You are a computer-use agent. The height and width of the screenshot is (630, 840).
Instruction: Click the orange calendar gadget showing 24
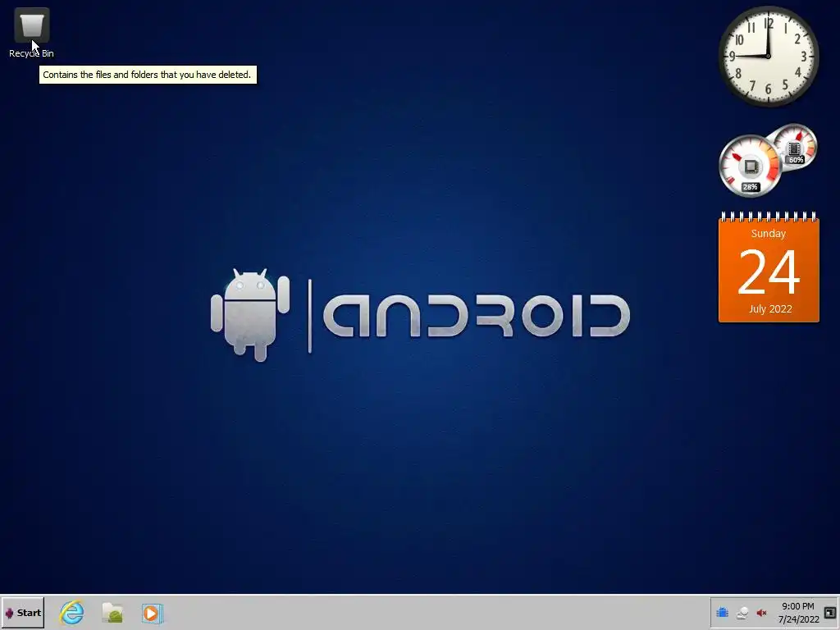coord(769,268)
